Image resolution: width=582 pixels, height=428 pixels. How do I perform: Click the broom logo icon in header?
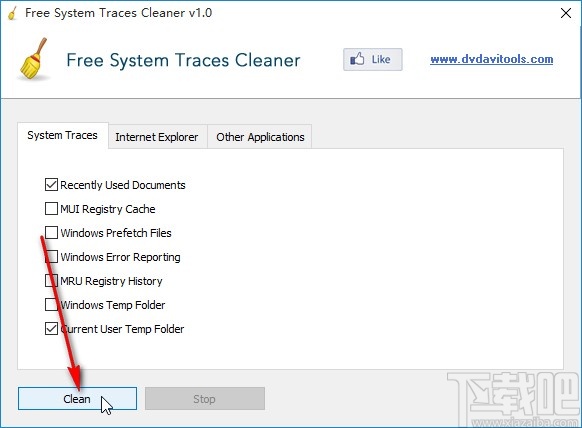click(x=33, y=59)
